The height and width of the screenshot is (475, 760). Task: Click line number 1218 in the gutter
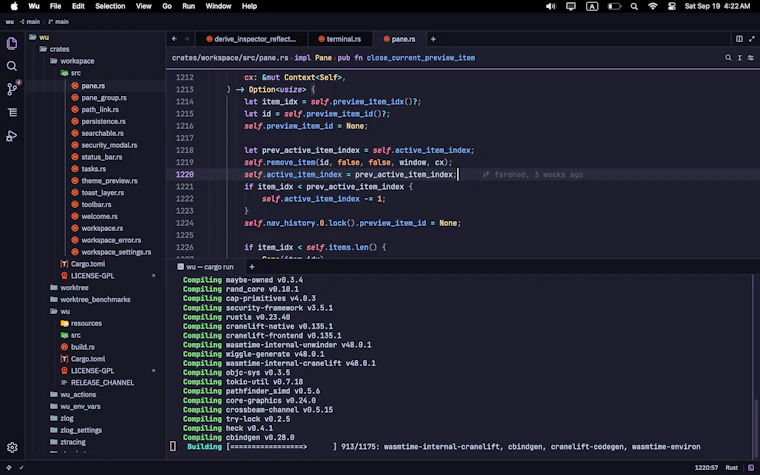click(x=184, y=150)
